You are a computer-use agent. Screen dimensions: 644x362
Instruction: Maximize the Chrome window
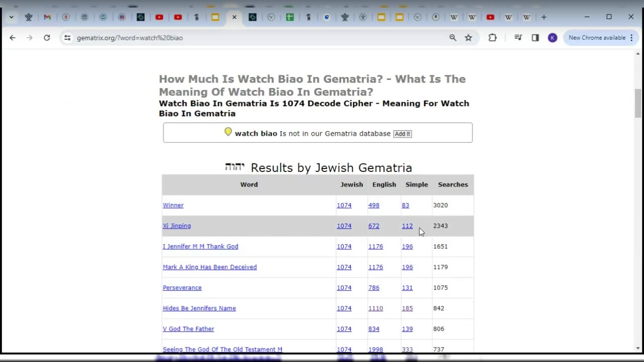(x=609, y=17)
